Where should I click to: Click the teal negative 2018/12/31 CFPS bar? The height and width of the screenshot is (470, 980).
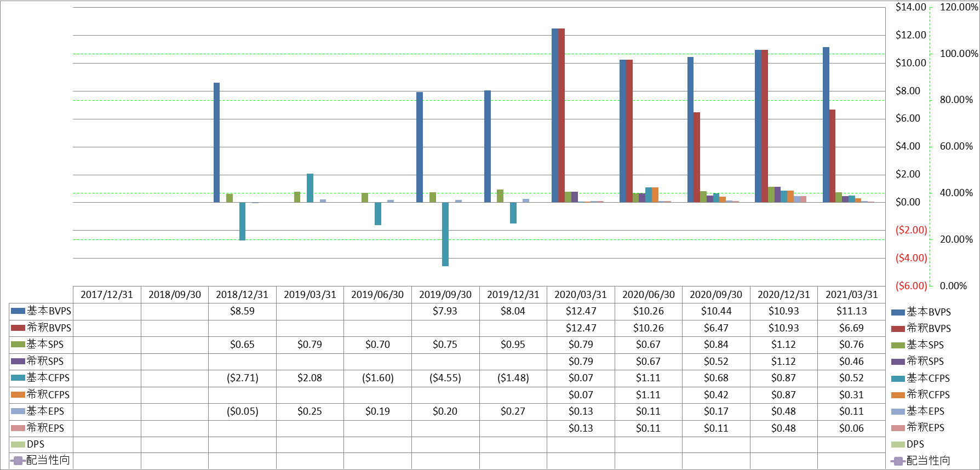pyautogui.click(x=242, y=221)
